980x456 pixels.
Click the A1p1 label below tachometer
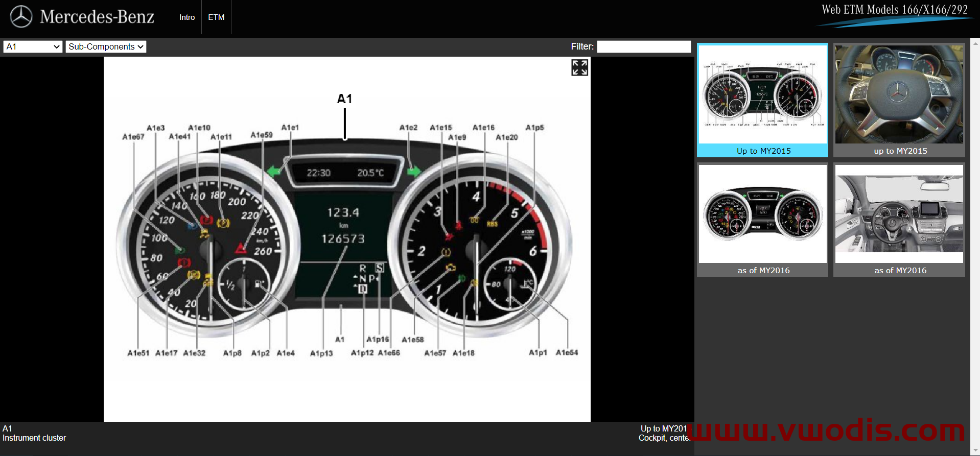(x=538, y=352)
